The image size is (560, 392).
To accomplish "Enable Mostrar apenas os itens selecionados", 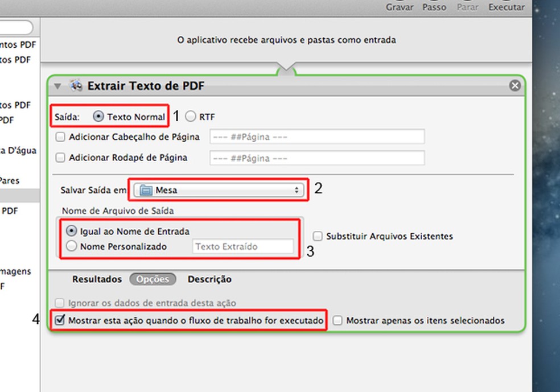I will tap(337, 320).
